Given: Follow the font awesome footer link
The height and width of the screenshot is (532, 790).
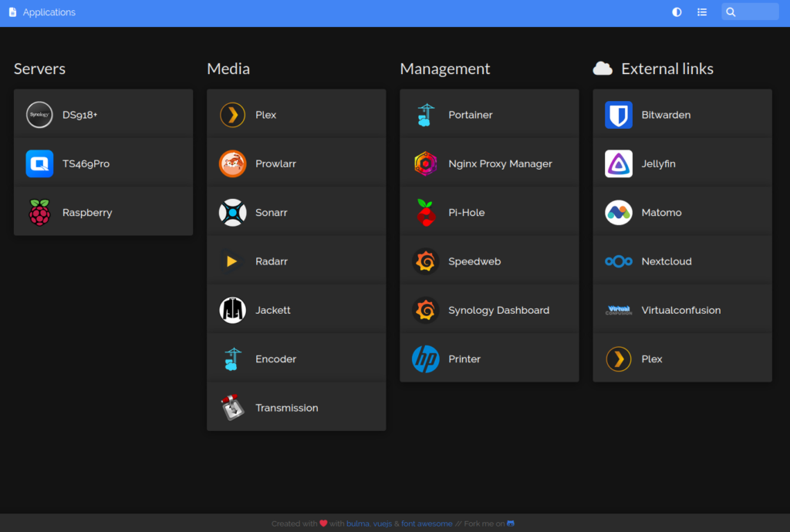Looking at the screenshot, I should tap(426, 524).
